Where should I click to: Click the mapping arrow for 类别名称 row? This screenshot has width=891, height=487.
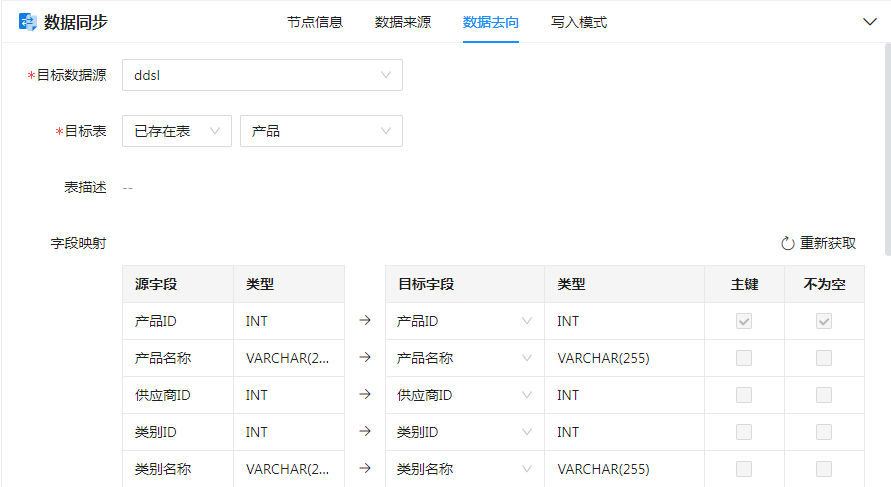[x=365, y=468]
